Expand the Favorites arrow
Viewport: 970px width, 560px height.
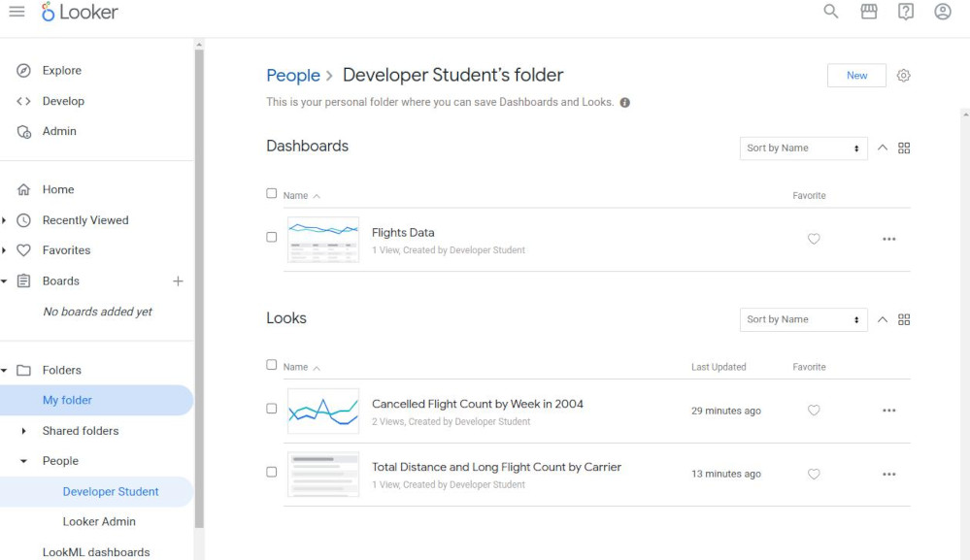click(x=4, y=250)
